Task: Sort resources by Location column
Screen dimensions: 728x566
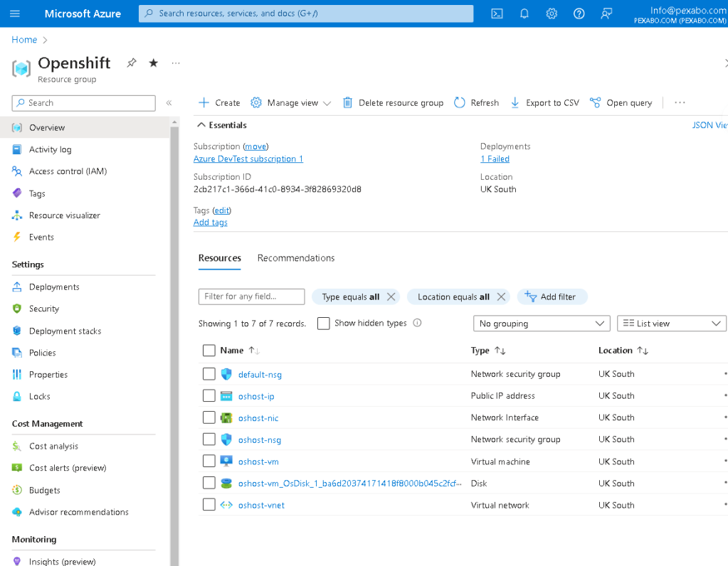Action: coord(623,351)
